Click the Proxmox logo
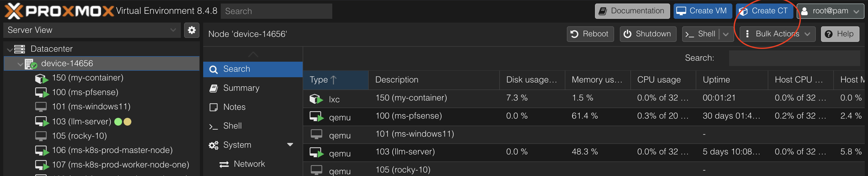The width and height of the screenshot is (868, 176). coord(59,11)
